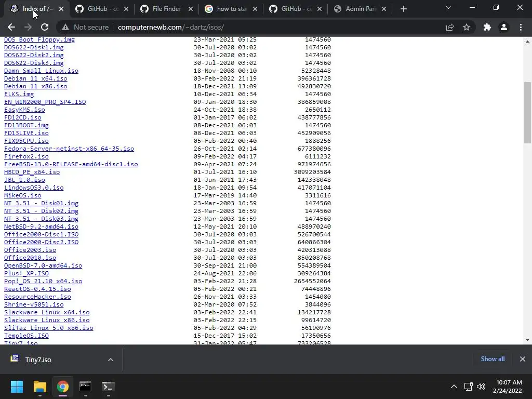Download NT_3.51_-_Disk02.img
The width and height of the screenshot is (532, 399).
41,211
